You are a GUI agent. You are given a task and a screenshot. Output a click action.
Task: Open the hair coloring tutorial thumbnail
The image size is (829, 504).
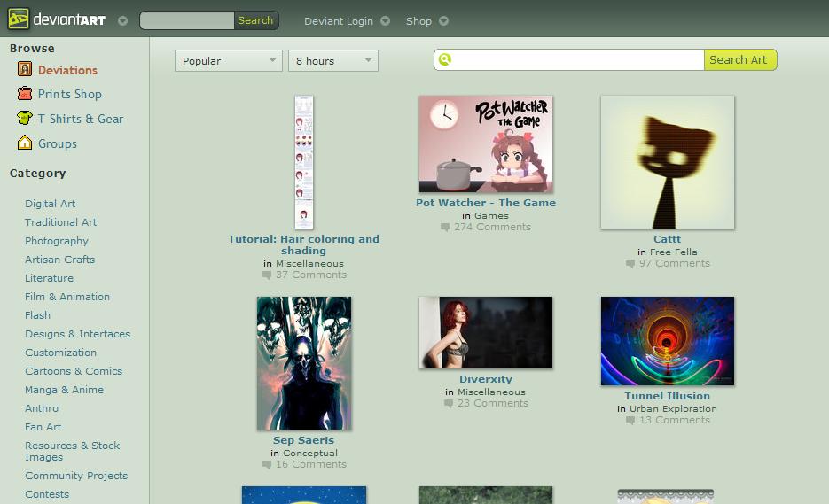click(304, 162)
